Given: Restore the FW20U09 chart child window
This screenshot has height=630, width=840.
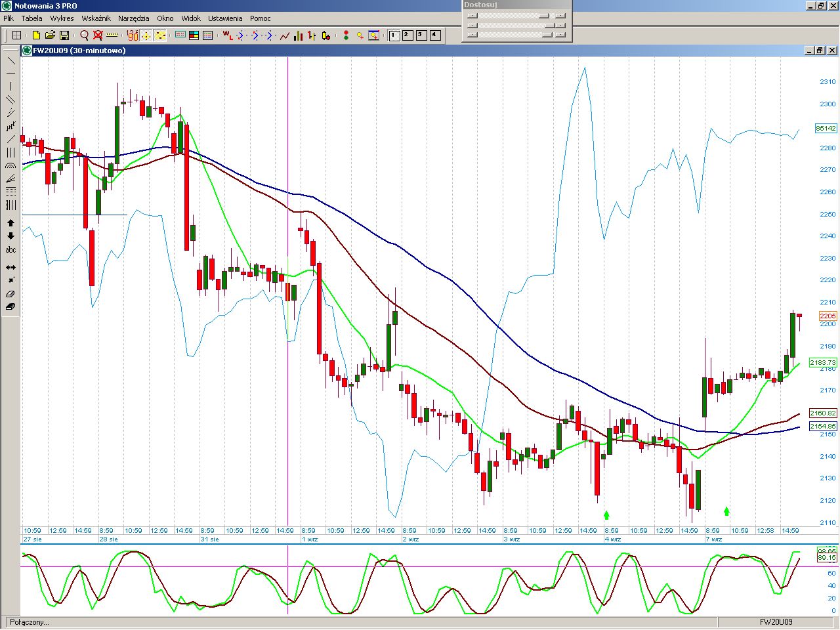Looking at the screenshot, I should coord(820,51).
